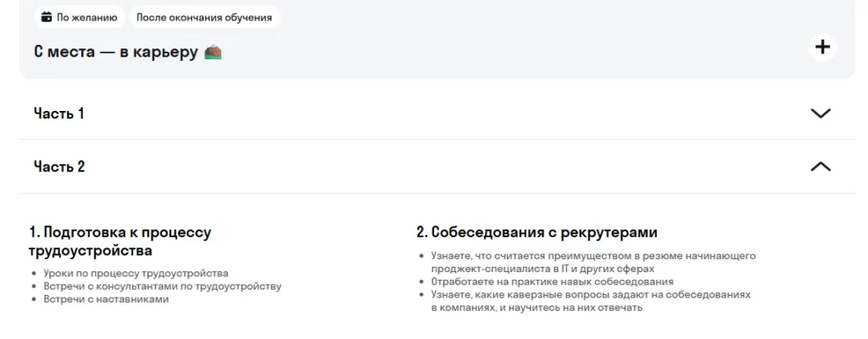Image resolution: width=868 pixels, height=339 pixels.
Task: Click 'Уроки по процессу трудоустройства' list item
Action: [x=136, y=274]
